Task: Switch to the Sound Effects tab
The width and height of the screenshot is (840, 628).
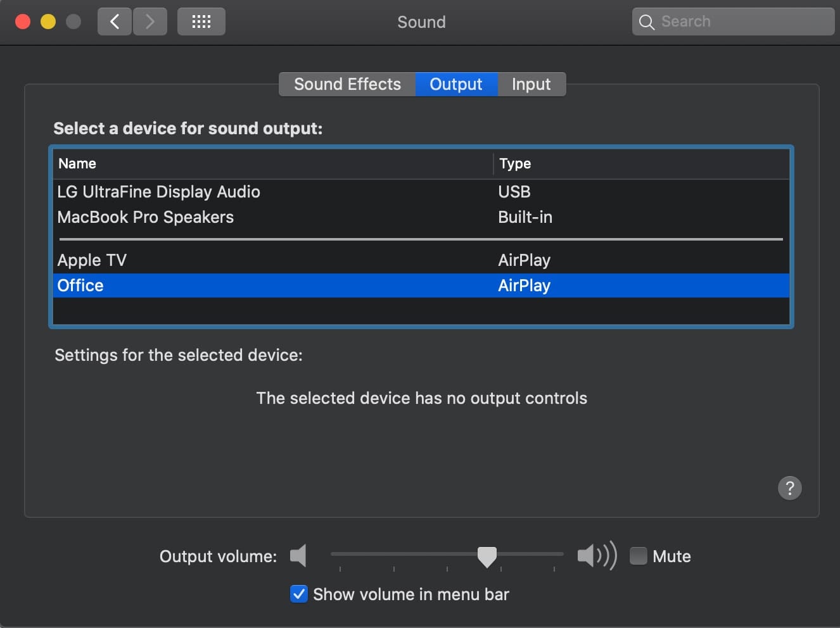Action: click(347, 84)
